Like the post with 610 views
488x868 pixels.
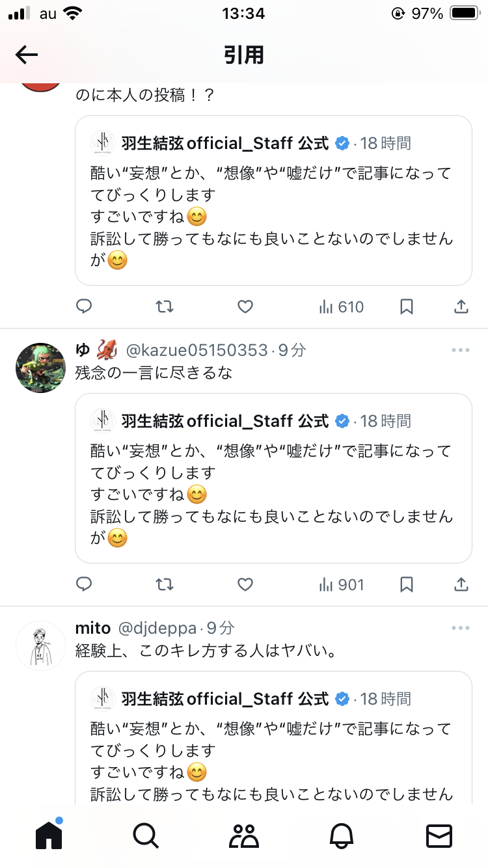click(245, 306)
